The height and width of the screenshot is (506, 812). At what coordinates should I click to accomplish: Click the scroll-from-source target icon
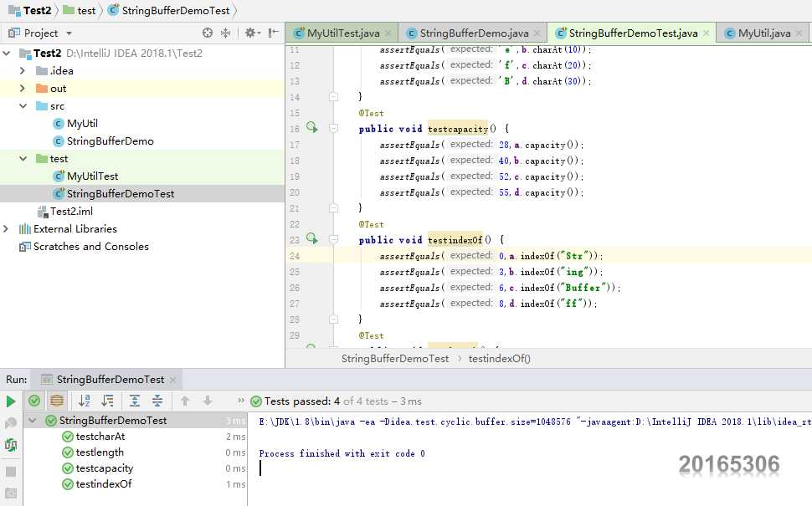pyautogui.click(x=208, y=33)
